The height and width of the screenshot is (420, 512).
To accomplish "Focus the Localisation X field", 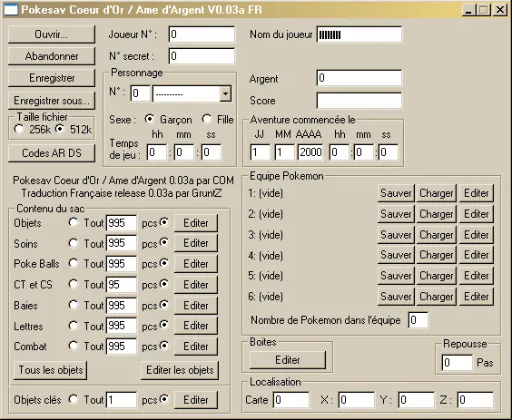I will (356, 400).
